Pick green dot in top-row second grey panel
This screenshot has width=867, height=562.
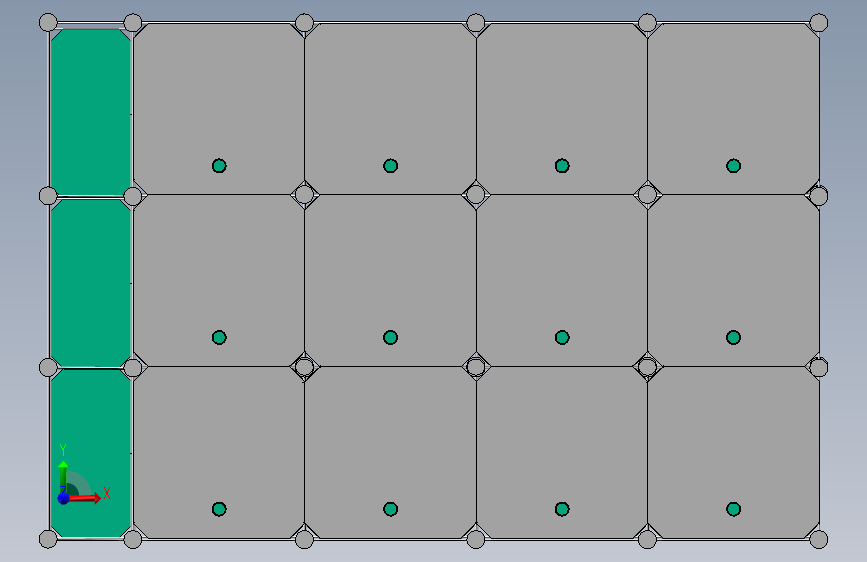coord(390,165)
